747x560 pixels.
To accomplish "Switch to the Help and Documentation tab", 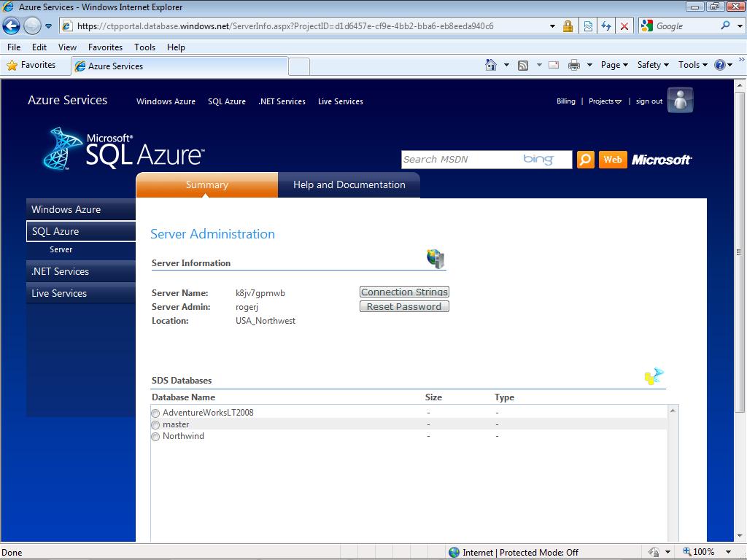I will [x=349, y=184].
